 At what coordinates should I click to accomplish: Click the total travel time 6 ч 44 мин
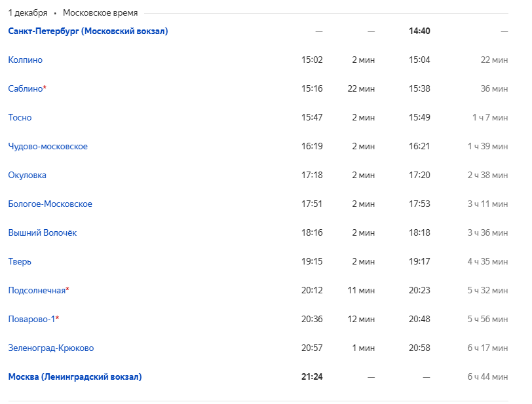point(487,376)
